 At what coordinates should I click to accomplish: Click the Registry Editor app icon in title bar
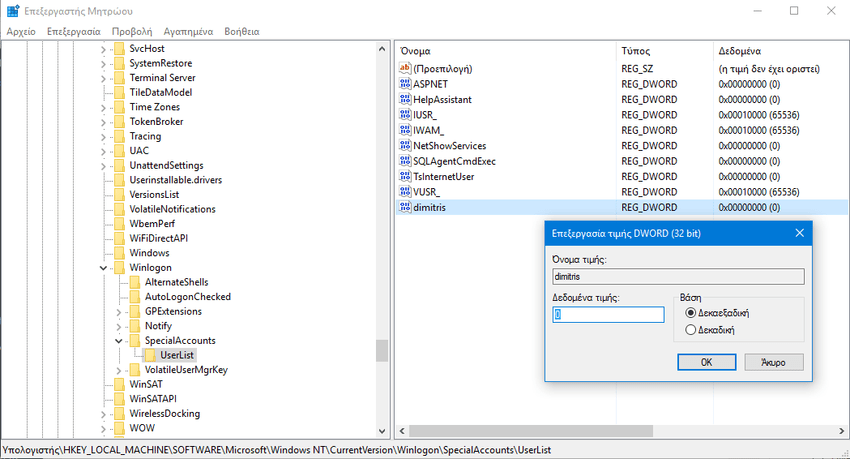[x=12, y=11]
